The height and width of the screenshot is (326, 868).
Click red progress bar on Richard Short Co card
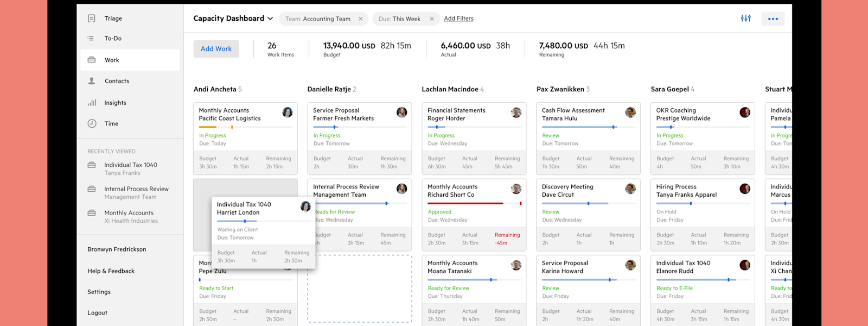point(474,203)
